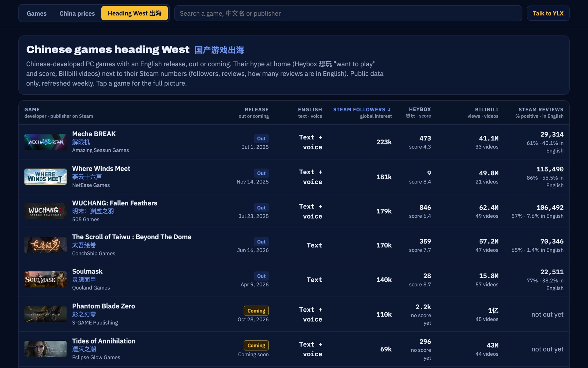This screenshot has height=368, width=588.
Task: Click the 223k Steam followers value
Action: pyautogui.click(x=384, y=142)
